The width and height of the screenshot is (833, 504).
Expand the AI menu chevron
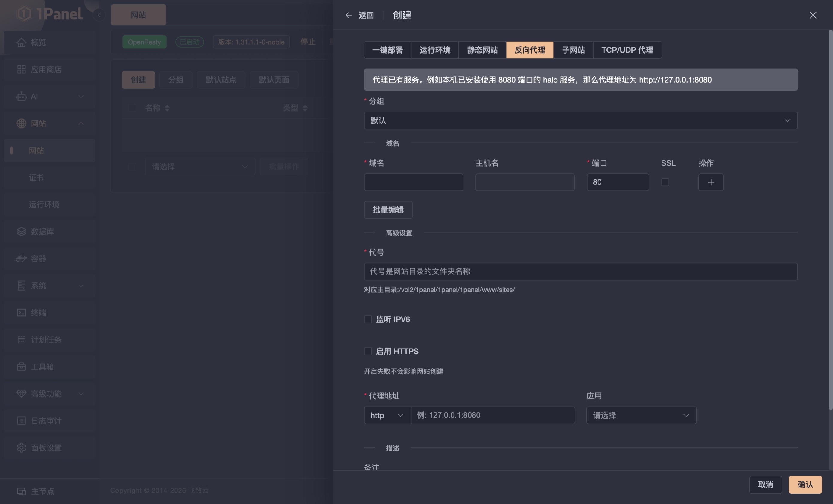81,97
